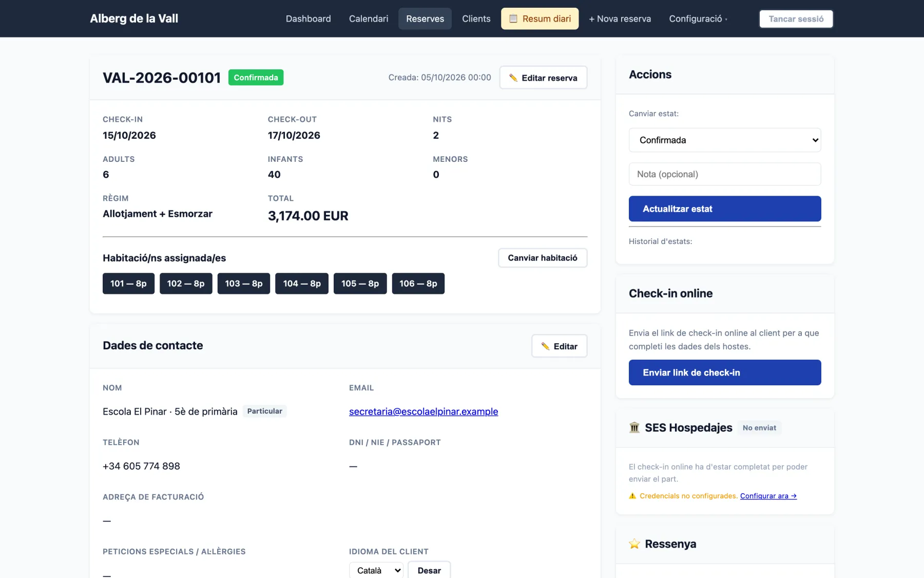This screenshot has height=578, width=924.
Task: Click check-out date 17/10/2026
Action: 294,135
